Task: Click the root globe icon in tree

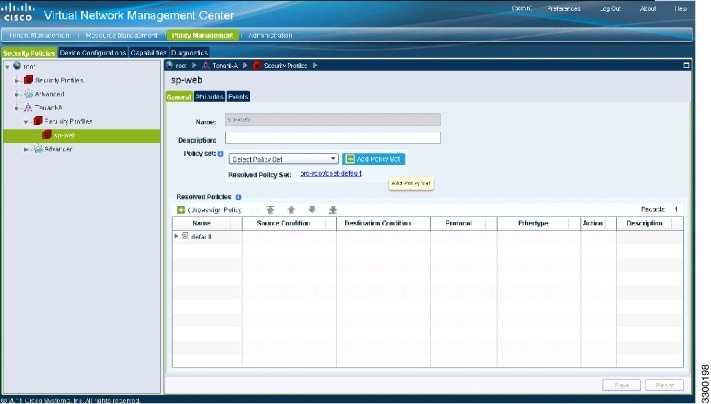Action: click(x=17, y=66)
